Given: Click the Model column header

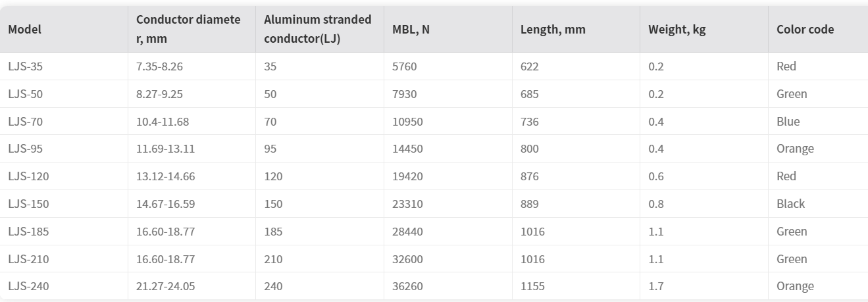Looking at the screenshot, I should [25, 30].
